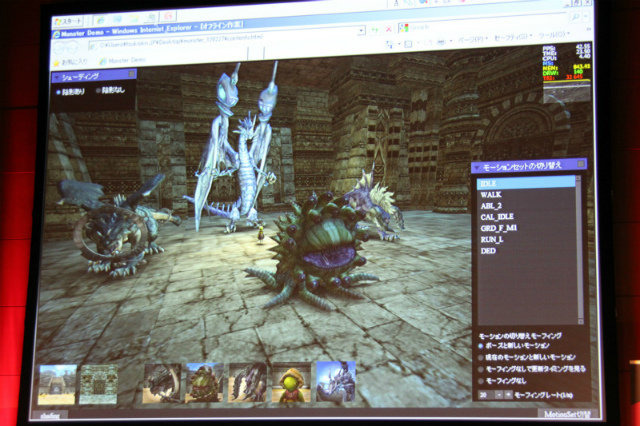Open the MotionSet tab at bottom right
This screenshot has width=640, height=426.
(567, 414)
